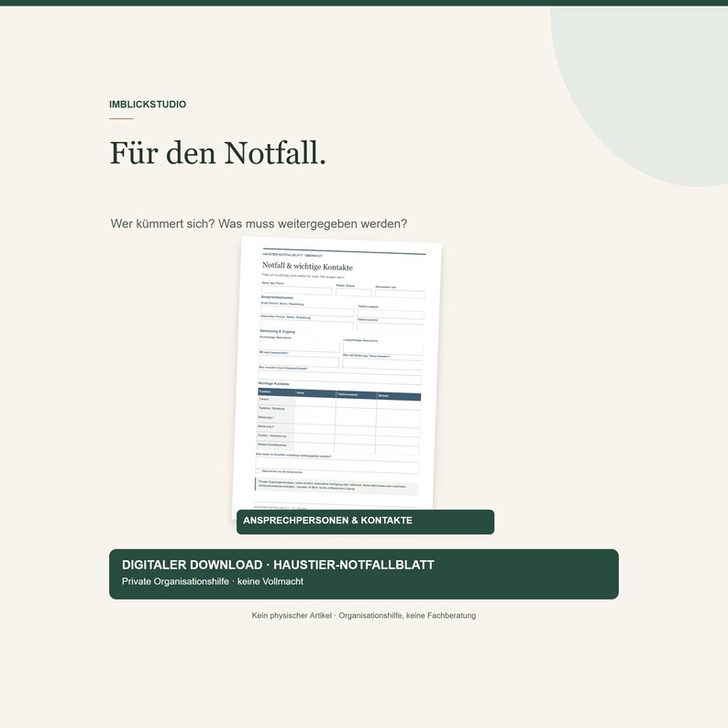Click the 'Betreuung & Zugang' section heading
This screenshot has height=728, width=728.
coord(278,331)
